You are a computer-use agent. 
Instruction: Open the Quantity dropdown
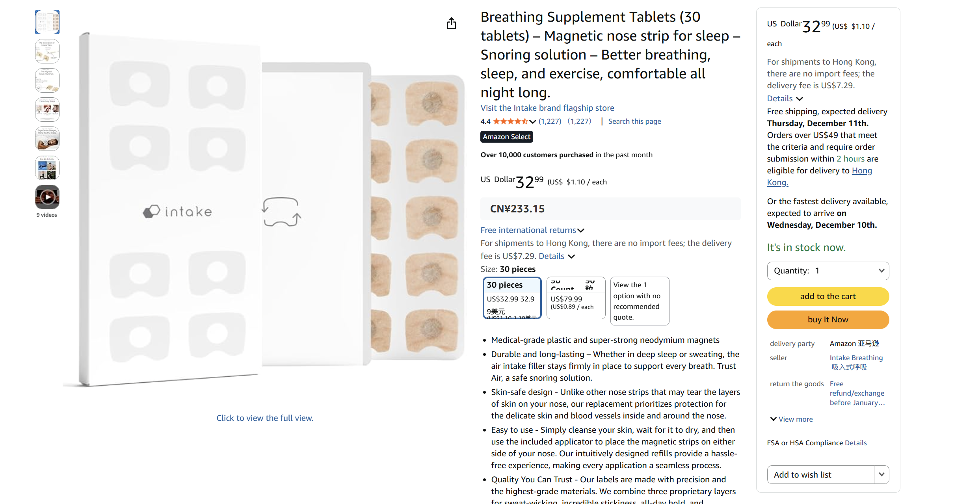(828, 271)
